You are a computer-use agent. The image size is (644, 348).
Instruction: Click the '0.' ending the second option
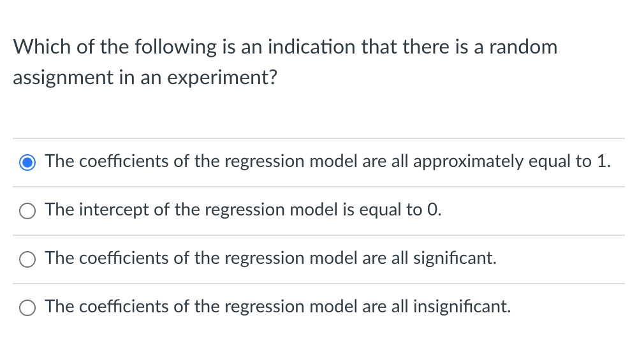click(434, 210)
